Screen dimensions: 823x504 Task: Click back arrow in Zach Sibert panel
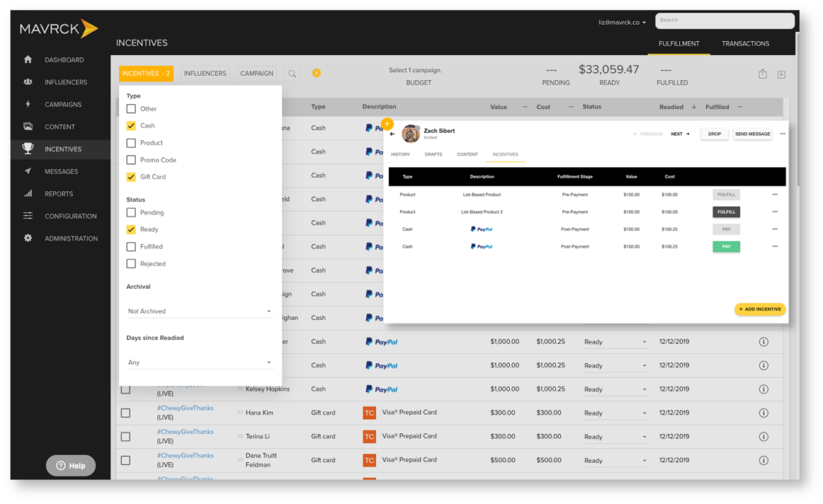pos(393,134)
